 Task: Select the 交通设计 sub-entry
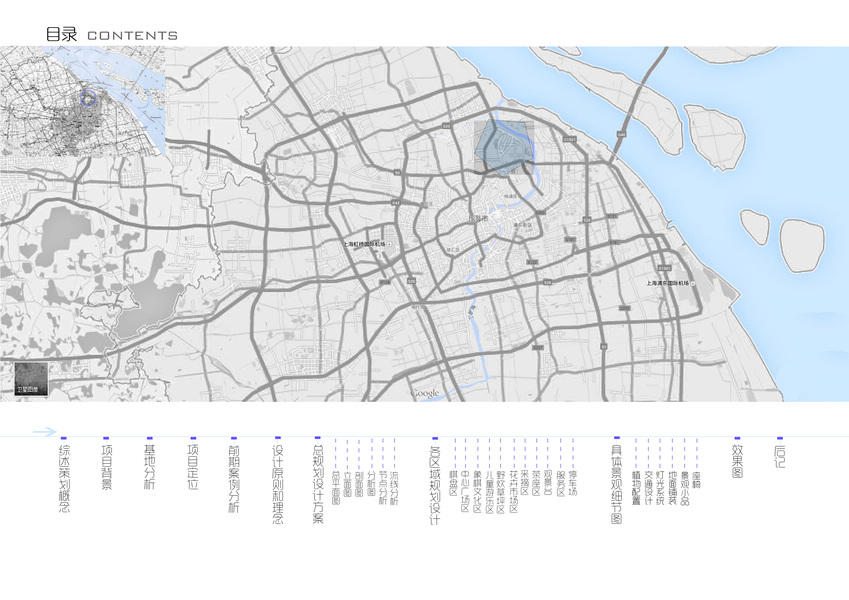[x=648, y=488]
